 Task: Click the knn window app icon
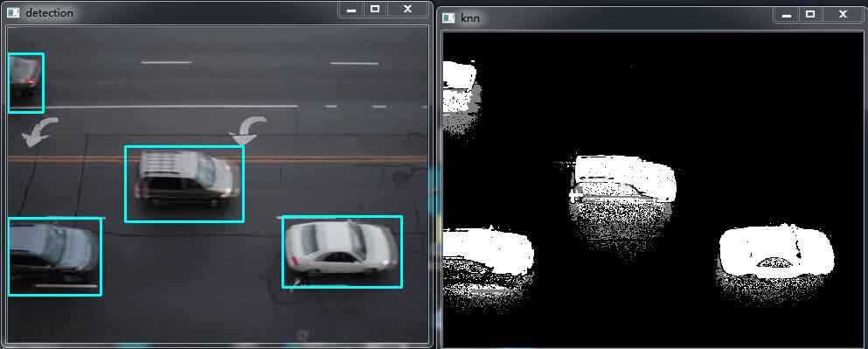pos(448,17)
